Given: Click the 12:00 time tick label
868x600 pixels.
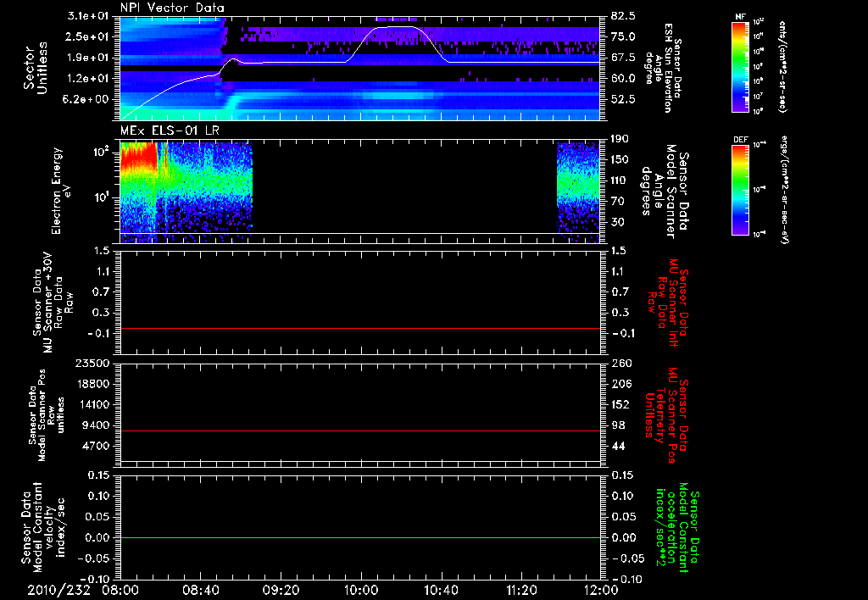Looking at the screenshot, I should [601, 590].
